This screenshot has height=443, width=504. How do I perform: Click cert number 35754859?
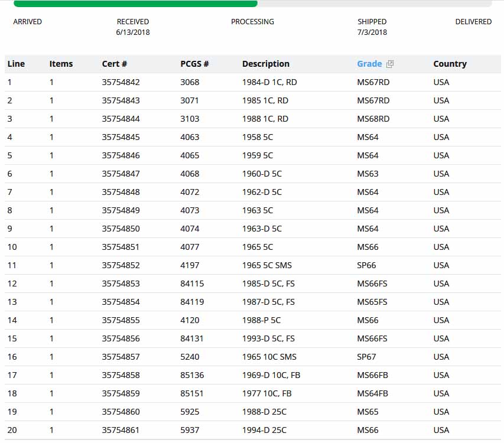121,393
